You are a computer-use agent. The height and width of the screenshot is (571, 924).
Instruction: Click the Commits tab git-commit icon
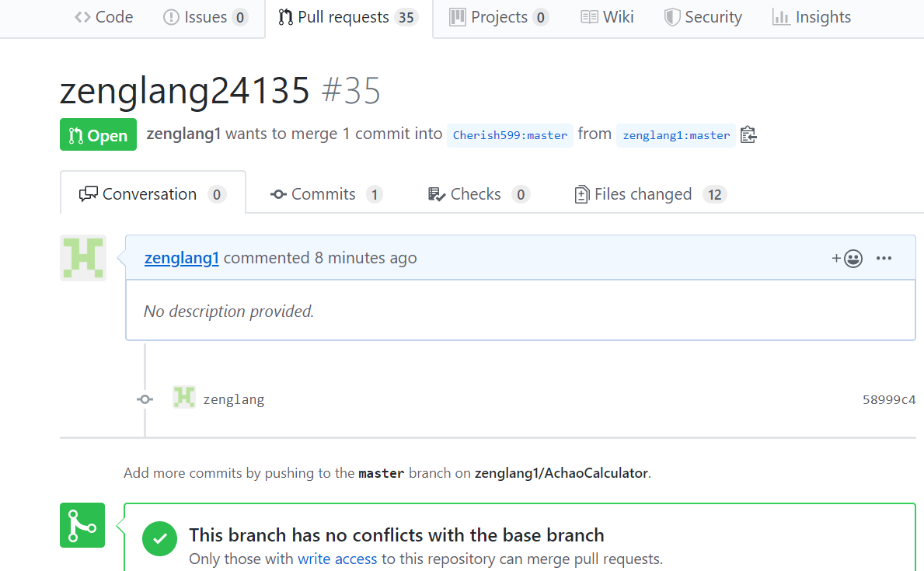click(x=278, y=194)
